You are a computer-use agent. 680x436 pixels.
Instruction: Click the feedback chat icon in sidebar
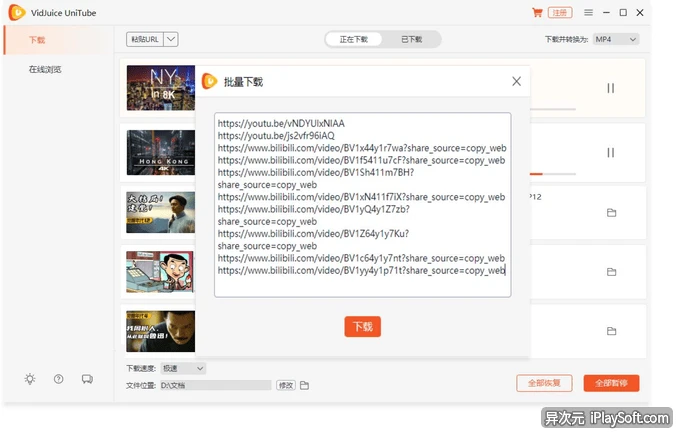click(x=87, y=379)
